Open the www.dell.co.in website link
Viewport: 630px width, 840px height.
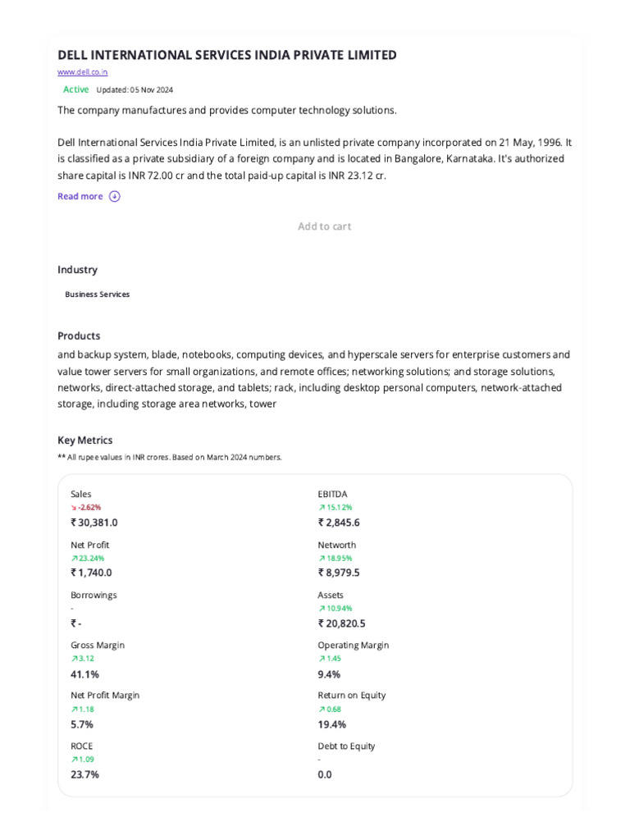82,72
